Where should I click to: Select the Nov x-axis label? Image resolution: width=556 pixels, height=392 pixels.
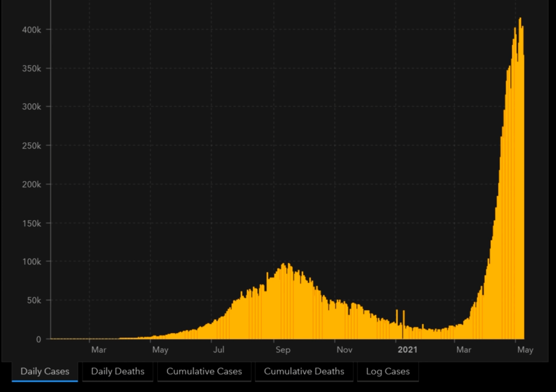tap(344, 350)
